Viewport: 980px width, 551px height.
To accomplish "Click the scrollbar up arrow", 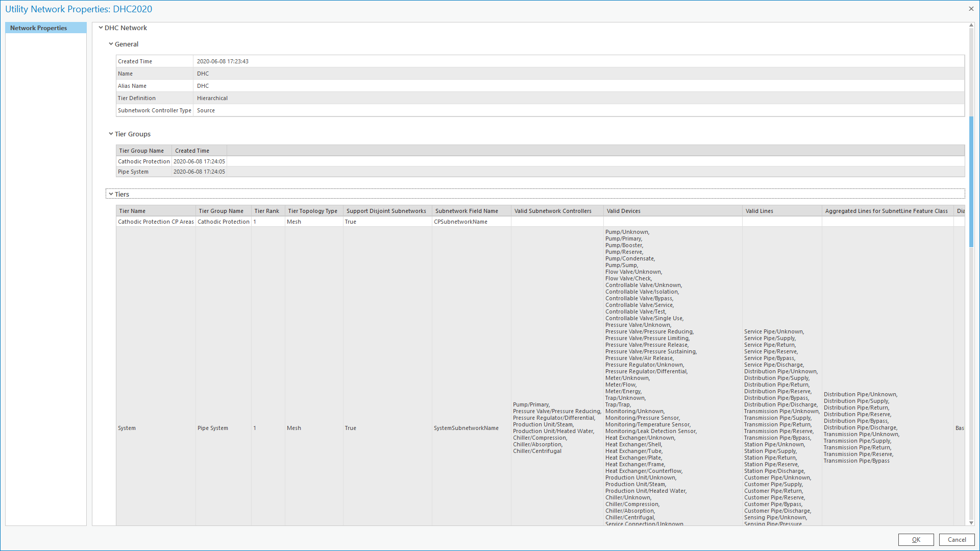I will 971,26.
